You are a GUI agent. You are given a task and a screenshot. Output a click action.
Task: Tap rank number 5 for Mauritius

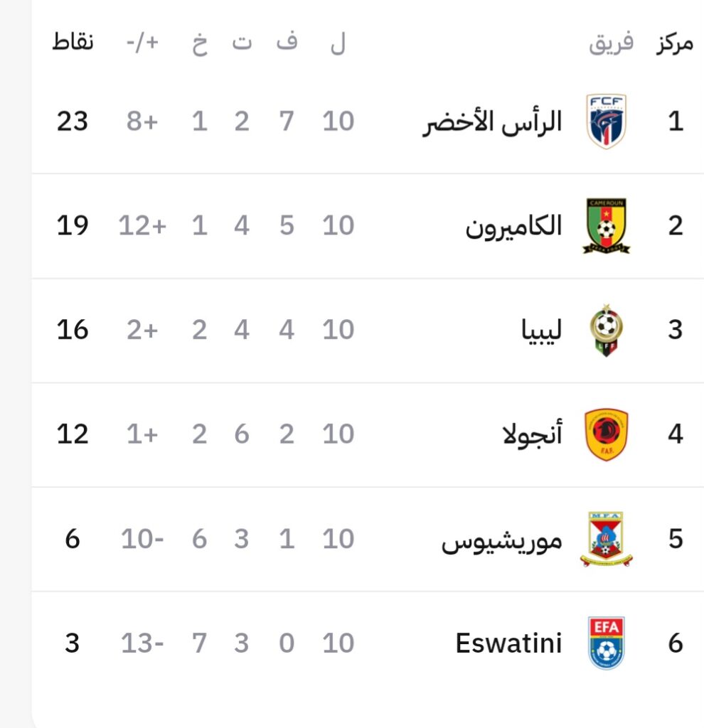pos(675,539)
